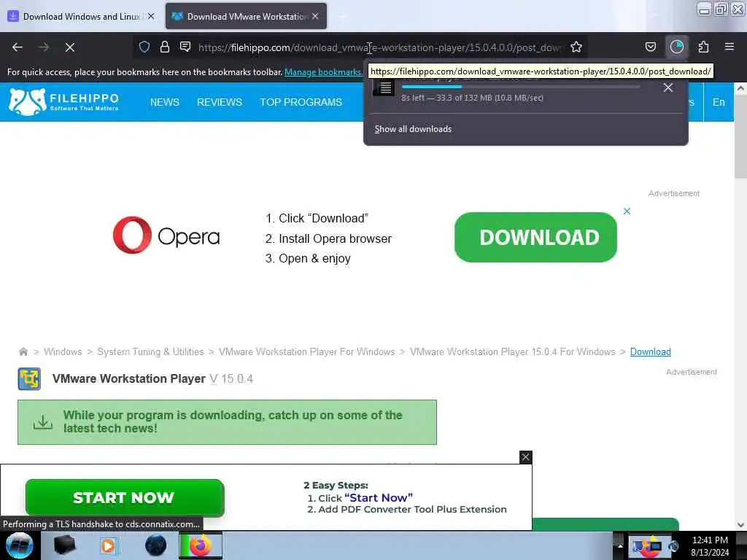
Task: Click the VMware Workstation Player app icon
Action: point(29,379)
